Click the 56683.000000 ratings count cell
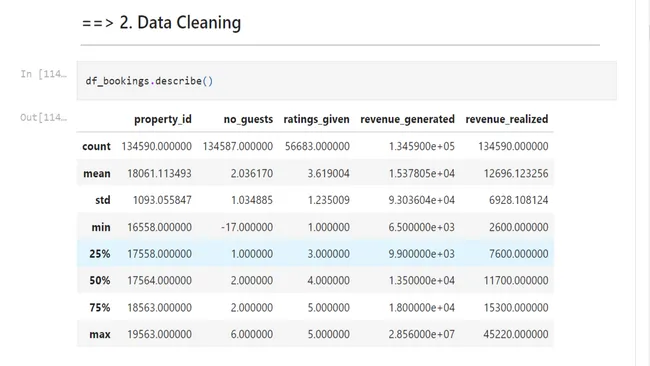This screenshot has height=366, width=650. 317,146
